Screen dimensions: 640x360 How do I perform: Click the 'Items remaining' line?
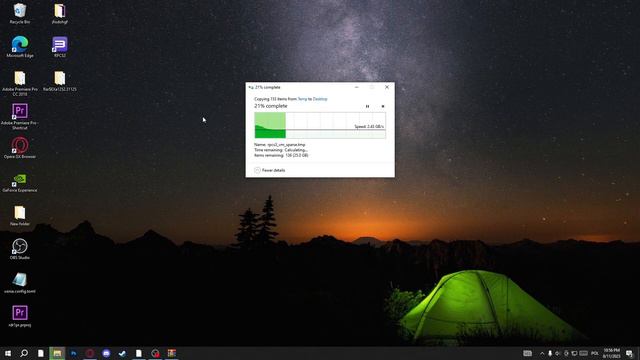tap(281, 155)
